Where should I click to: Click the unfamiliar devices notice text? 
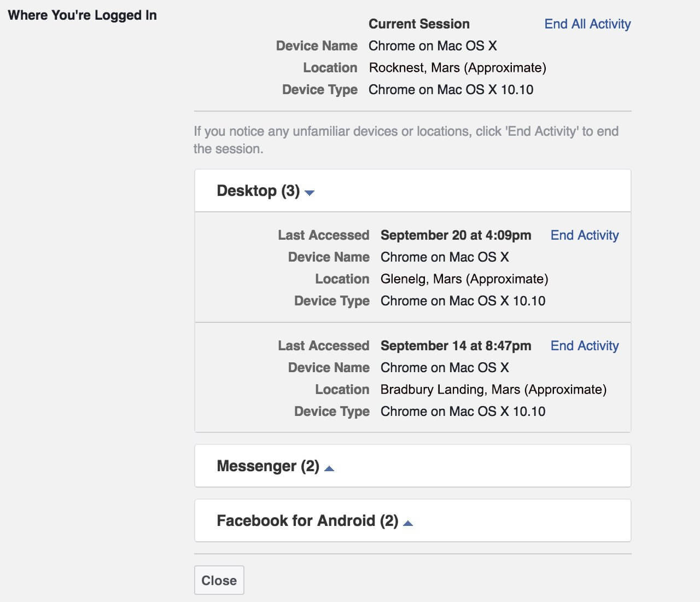coord(406,140)
